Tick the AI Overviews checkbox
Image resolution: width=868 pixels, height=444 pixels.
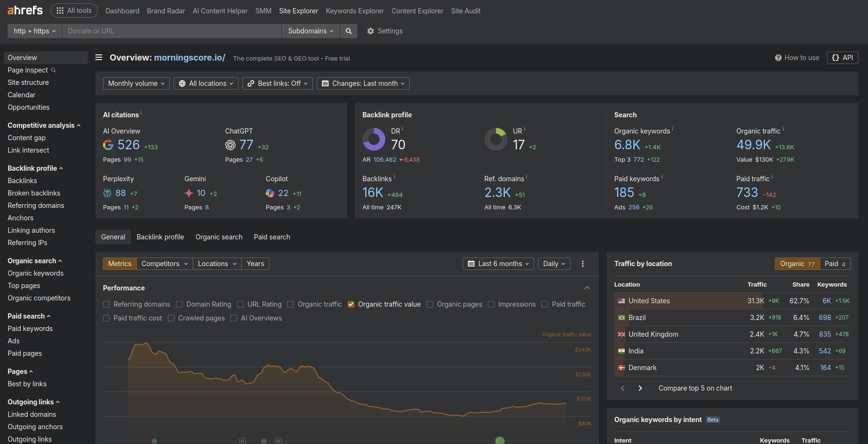tap(234, 318)
